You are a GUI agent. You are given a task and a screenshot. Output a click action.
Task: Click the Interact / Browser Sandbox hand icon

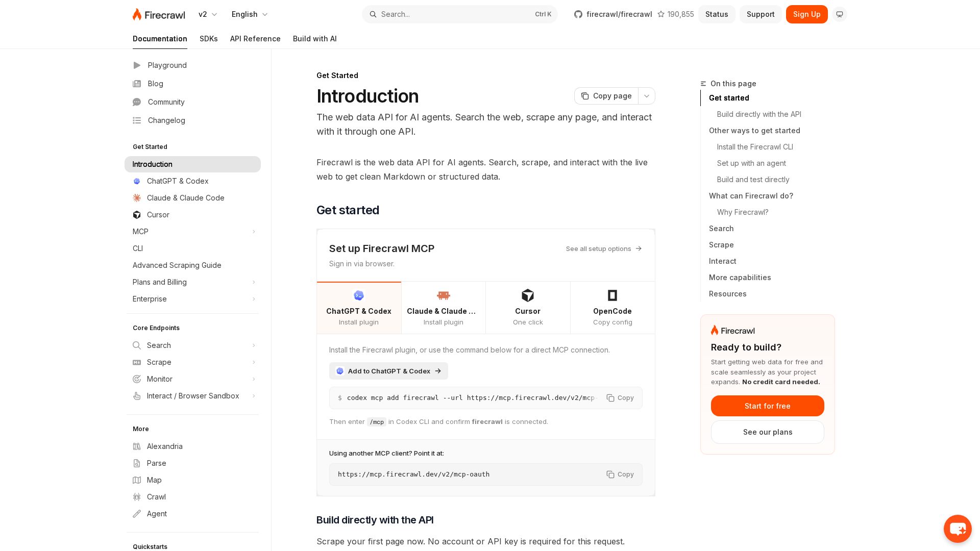pyautogui.click(x=137, y=396)
